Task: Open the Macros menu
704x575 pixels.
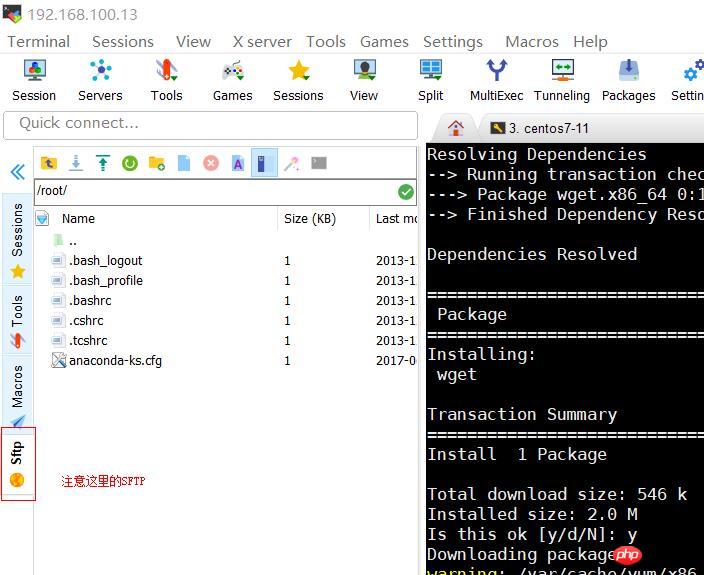Action: click(x=532, y=42)
